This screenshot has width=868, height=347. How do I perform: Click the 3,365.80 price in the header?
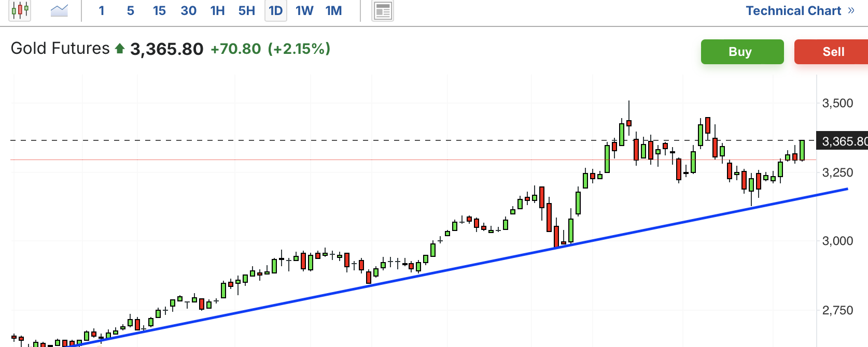pyautogui.click(x=166, y=49)
